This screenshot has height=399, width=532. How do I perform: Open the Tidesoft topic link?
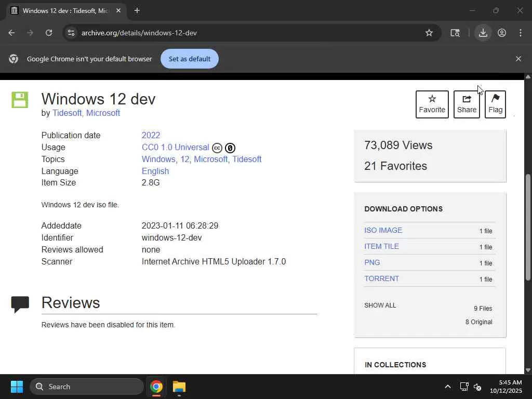coord(247,159)
